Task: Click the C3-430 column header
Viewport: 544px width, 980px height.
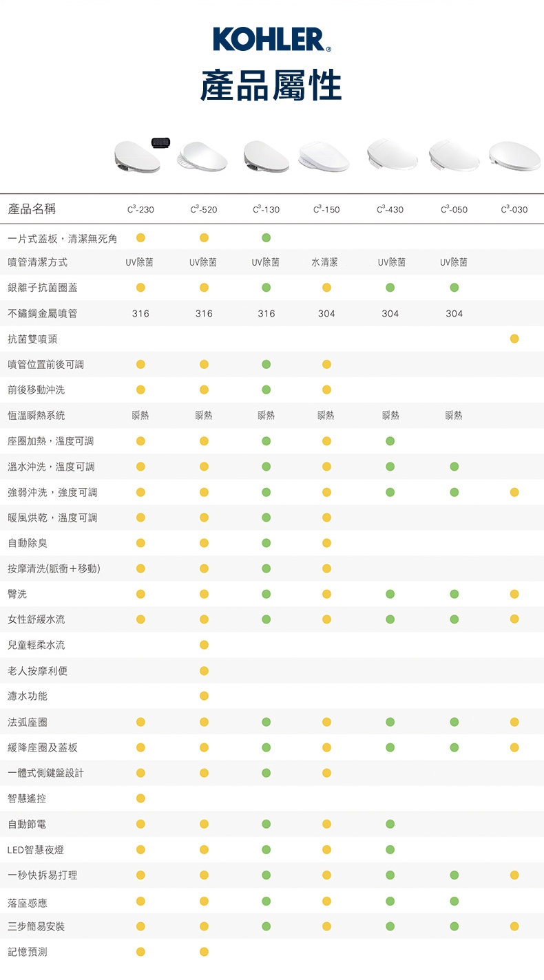Action: pyautogui.click(x=390, y=209)
